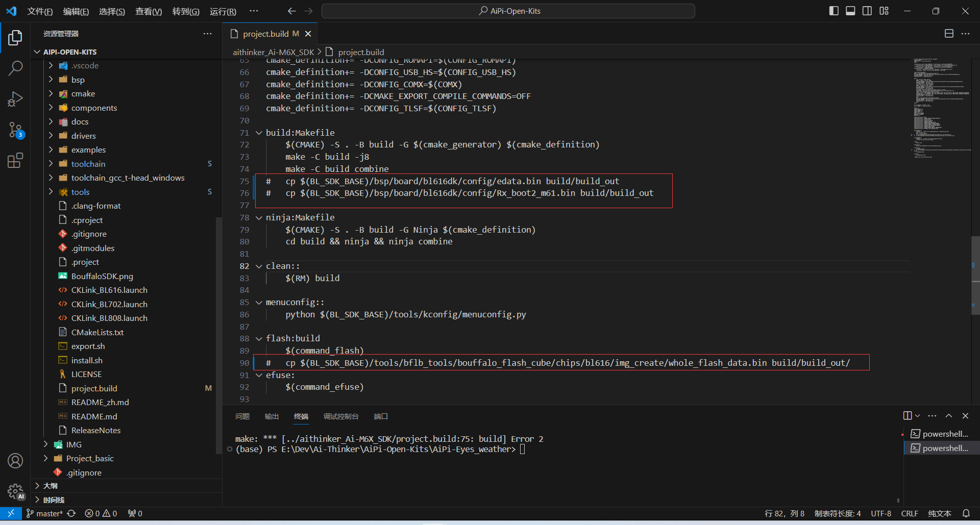Image resolution: width=980 pixels, height=525 pixels.
Task: Click 行 82, 列 8 cursor position
Action: 784,513
